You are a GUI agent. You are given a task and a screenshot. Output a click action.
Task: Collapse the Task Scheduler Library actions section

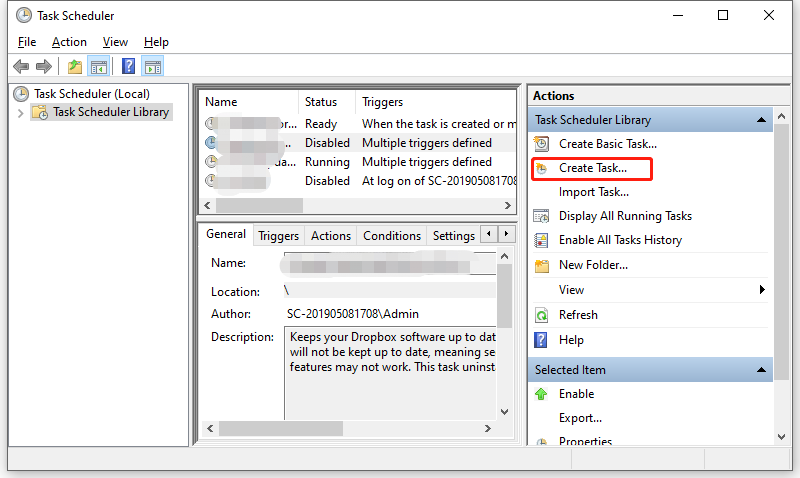point(761,120)
